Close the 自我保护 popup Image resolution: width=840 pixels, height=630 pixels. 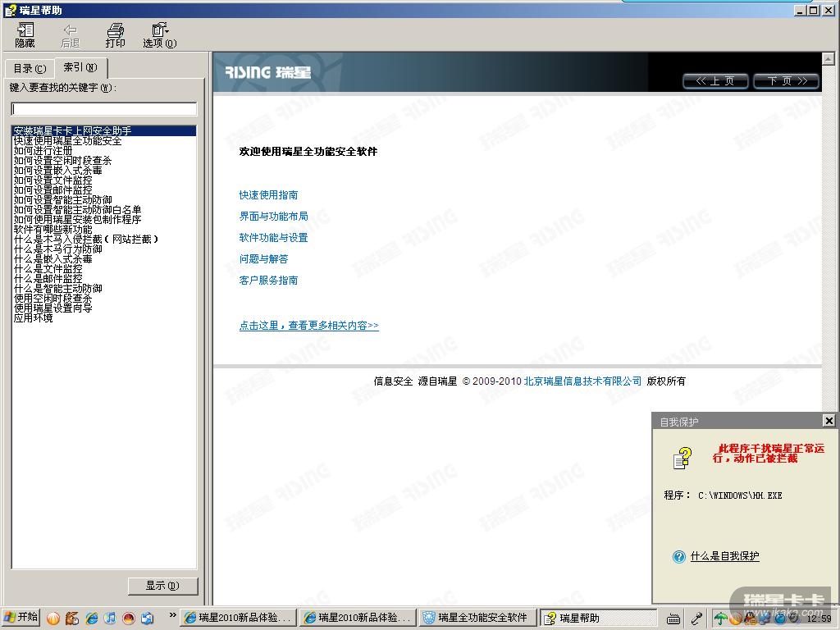click(x=829, y=421)
